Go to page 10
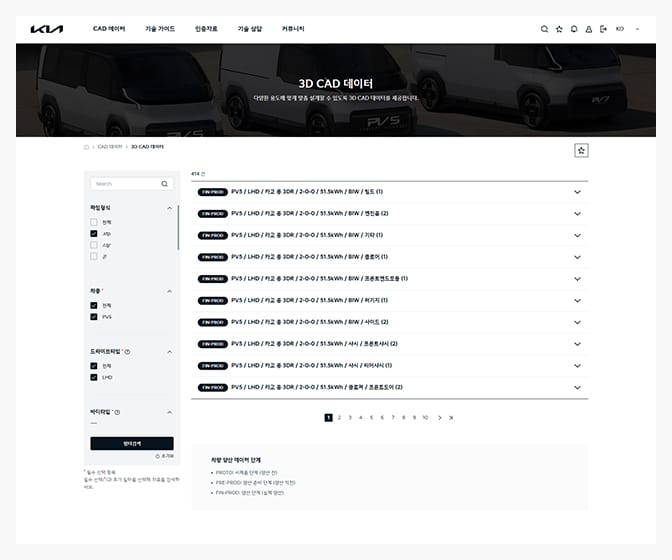Screen dimensions: 672x560 pyautogui.click(x=425, y=418)
